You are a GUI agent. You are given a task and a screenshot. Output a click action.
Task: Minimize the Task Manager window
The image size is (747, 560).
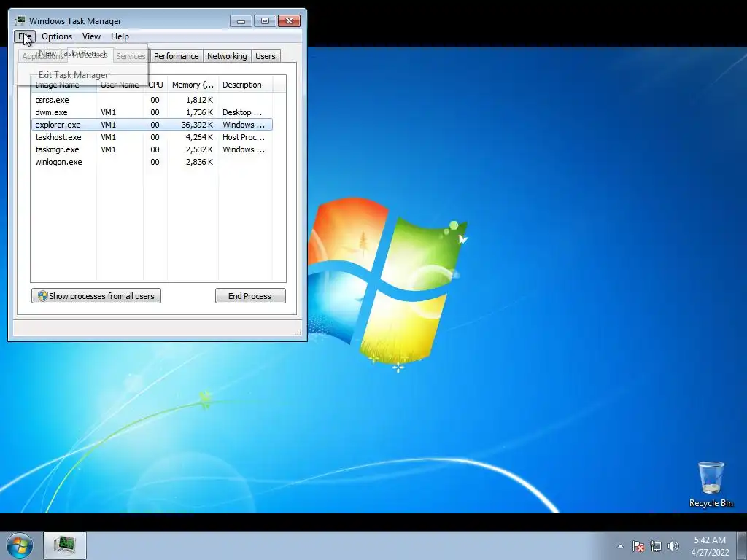click(241, 21)
